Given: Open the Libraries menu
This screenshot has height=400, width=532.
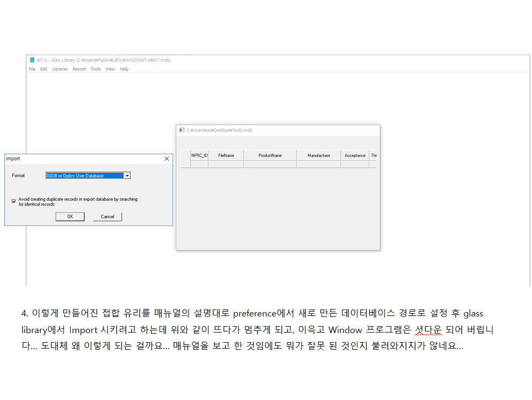Looking at the screenshot, I should point(60,69).
